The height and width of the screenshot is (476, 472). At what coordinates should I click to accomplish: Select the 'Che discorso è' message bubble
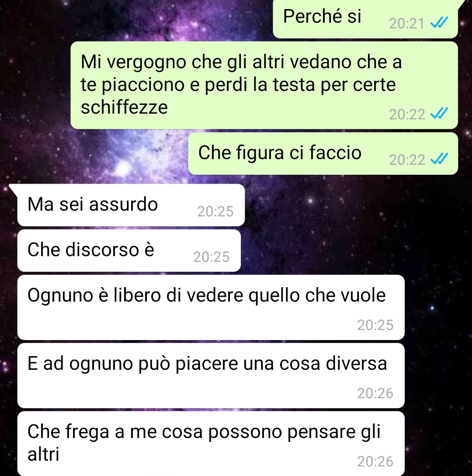coord(129,251)
